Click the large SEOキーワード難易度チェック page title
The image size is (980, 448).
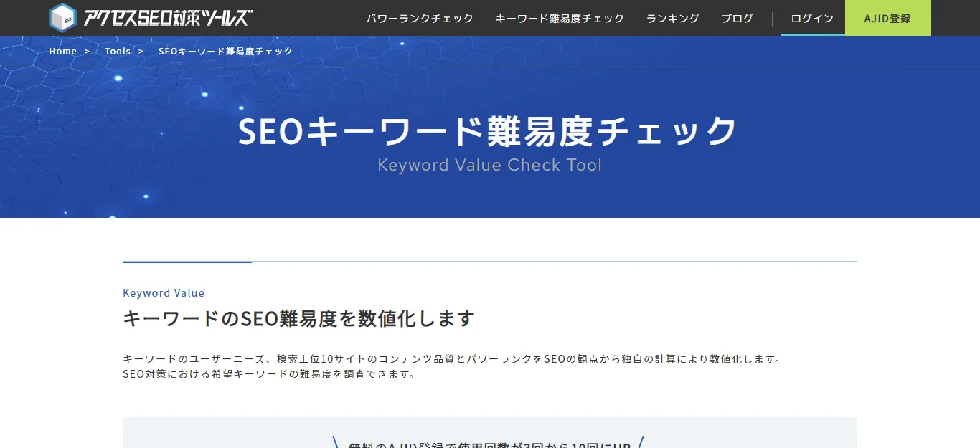tap(489, 131)
